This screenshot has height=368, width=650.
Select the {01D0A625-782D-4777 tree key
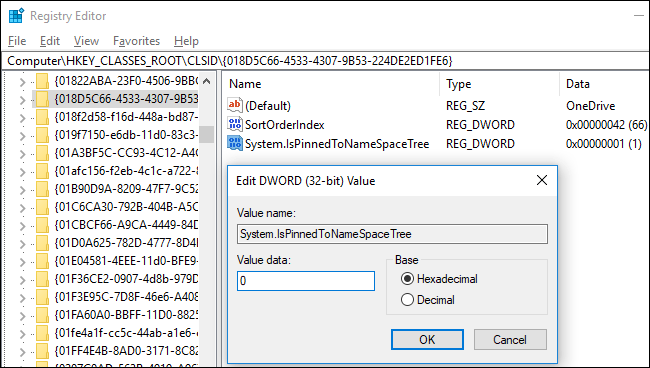point(126,243)
